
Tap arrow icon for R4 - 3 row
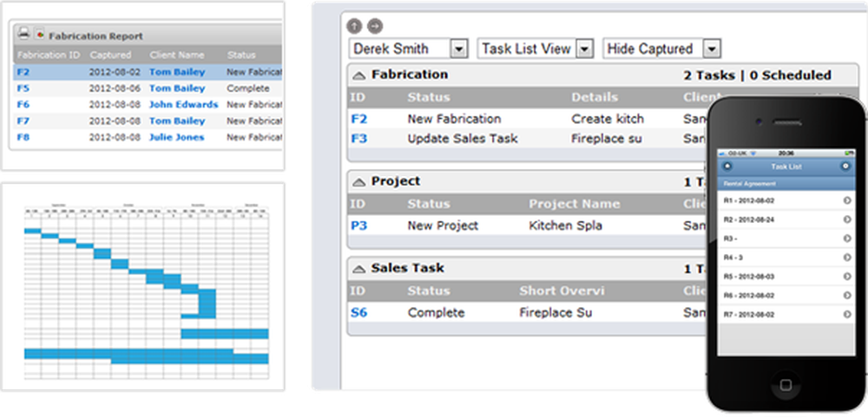(x=847, y=257)
